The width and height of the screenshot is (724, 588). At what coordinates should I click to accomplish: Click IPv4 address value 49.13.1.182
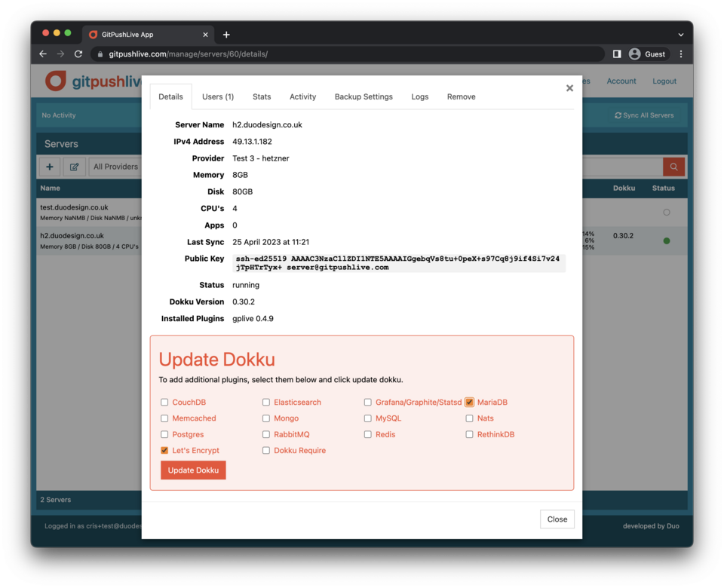click(252, 142)
